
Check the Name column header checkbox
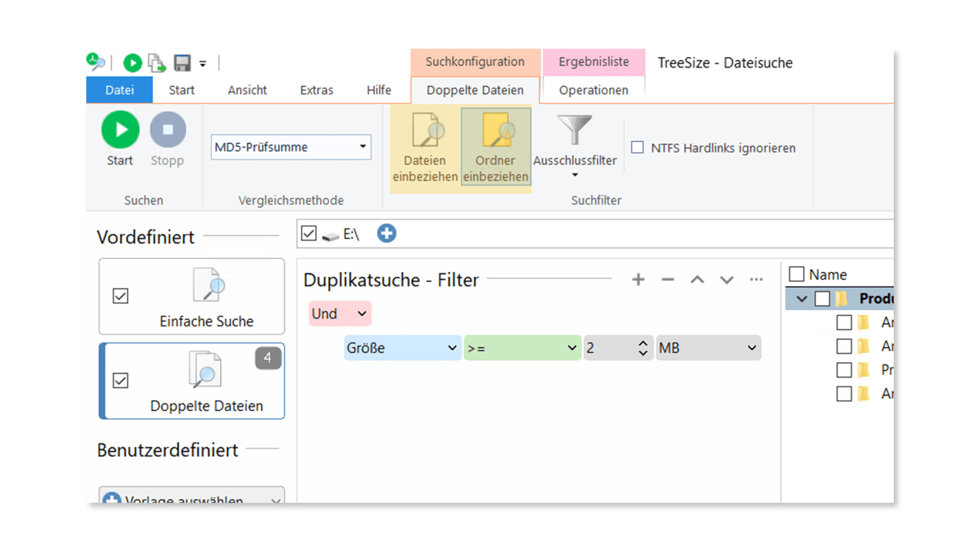tap(797, 274)
